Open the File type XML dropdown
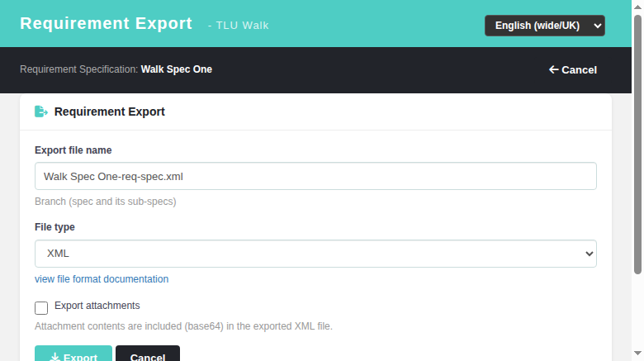644x361 pixels. 315,254
